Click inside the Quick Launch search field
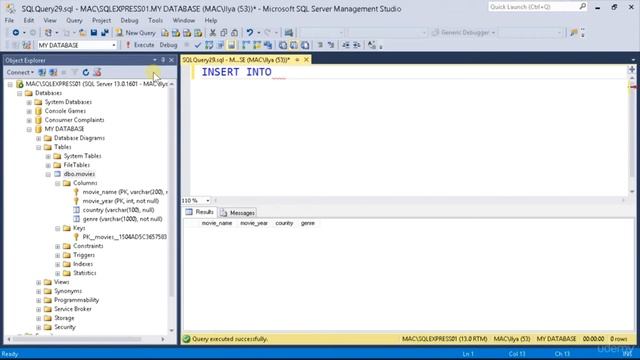The height and width of the screenshot is (360, 640). tap(533, 7)
